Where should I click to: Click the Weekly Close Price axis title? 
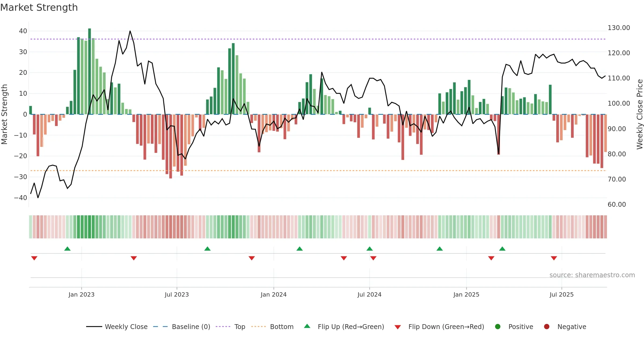[640, 114]
